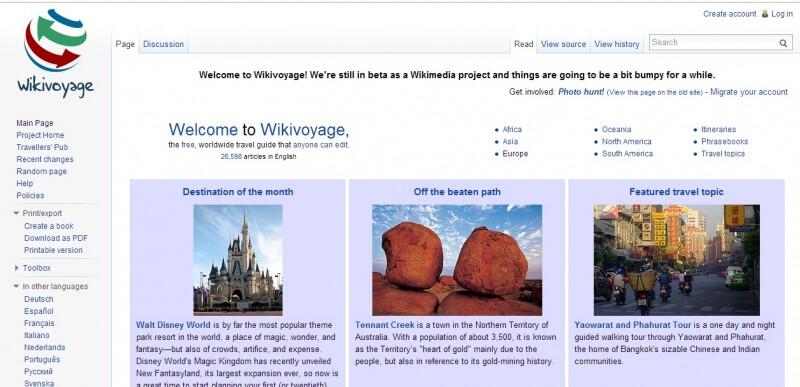
Task: Open the Discussion tab
Action: [163, 44]
